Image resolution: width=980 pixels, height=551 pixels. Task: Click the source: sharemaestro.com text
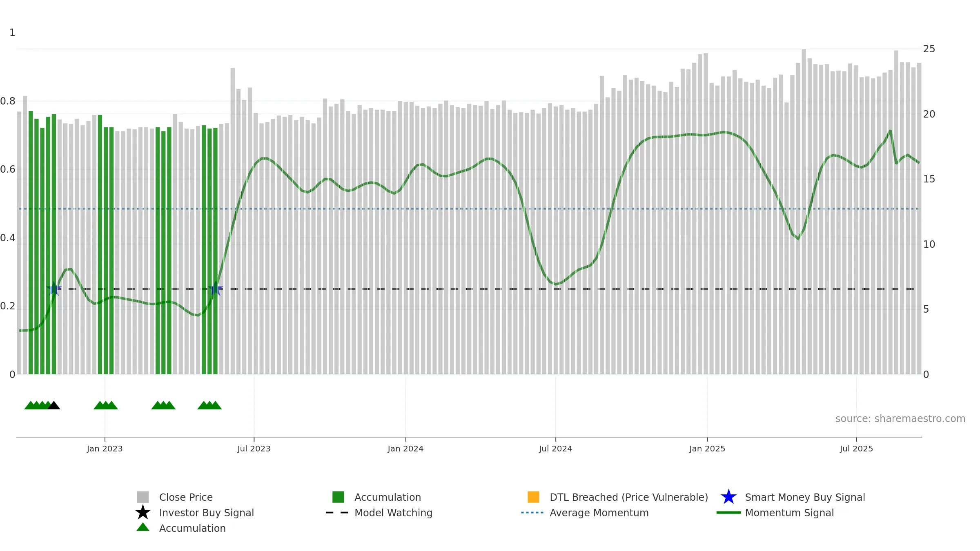(900, 419)
